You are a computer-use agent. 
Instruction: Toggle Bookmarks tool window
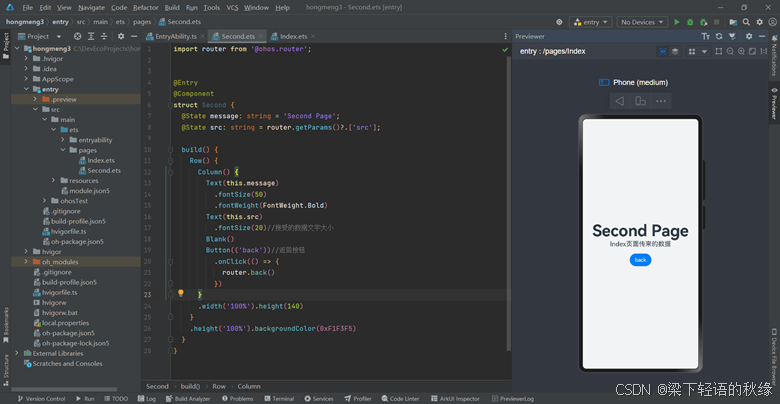point(5,325)
